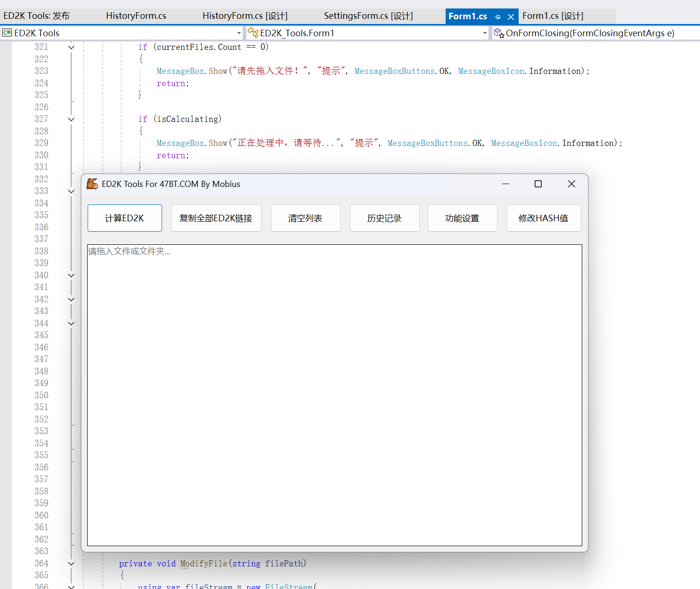Click the ED2K_Tools.Form1 class icon
This screenshot has width=700, height=589.
(253, 33)
